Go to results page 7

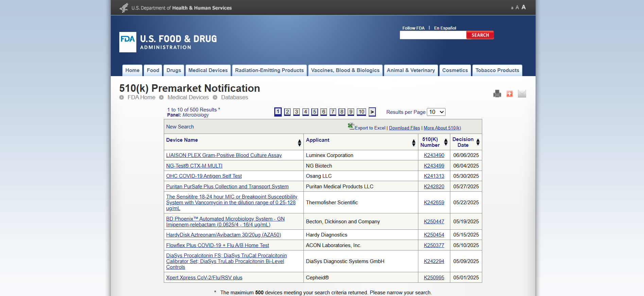click(x=333, y=112)
